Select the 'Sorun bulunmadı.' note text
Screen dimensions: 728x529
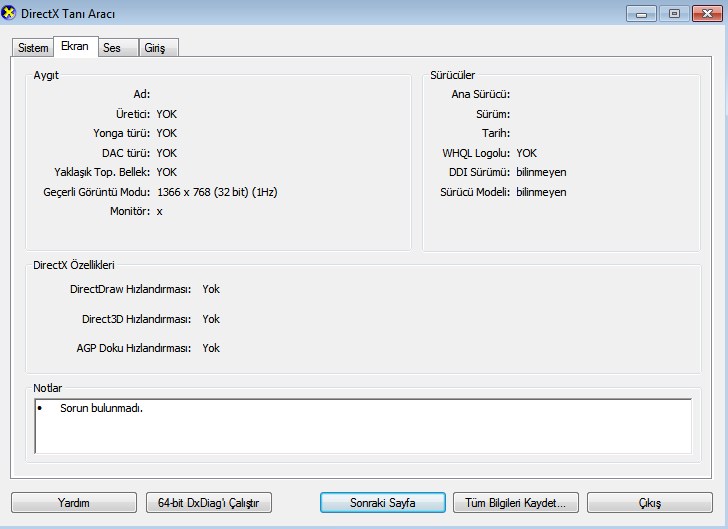pos(101,408)
